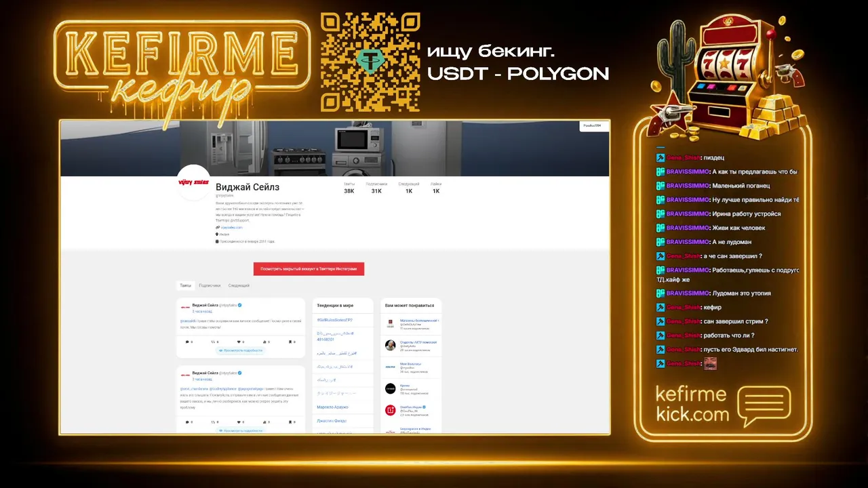Click the 1K Лайки counter
The height and width of the screenshot is (488, 868).
tap(436, 188)
